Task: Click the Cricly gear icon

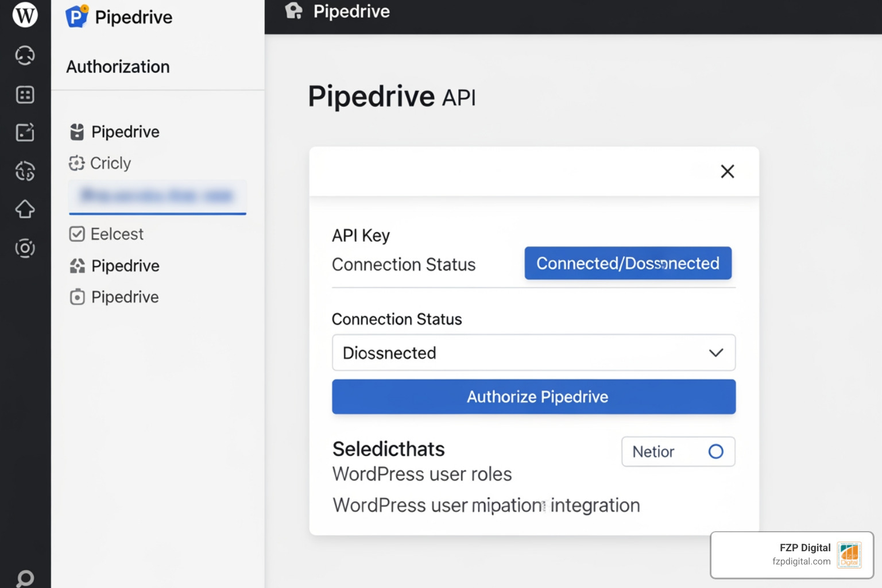Action: click(x=77, y=163)
